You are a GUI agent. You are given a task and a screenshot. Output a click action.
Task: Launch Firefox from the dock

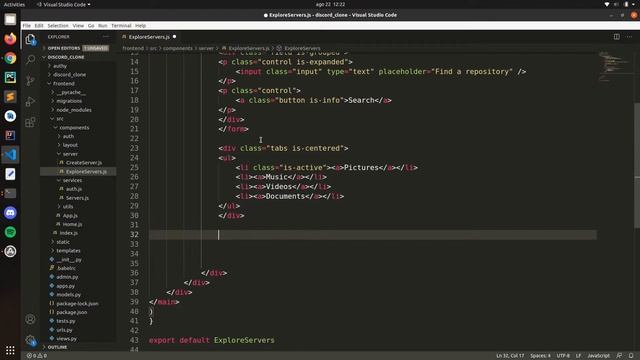tap(10, 39)
